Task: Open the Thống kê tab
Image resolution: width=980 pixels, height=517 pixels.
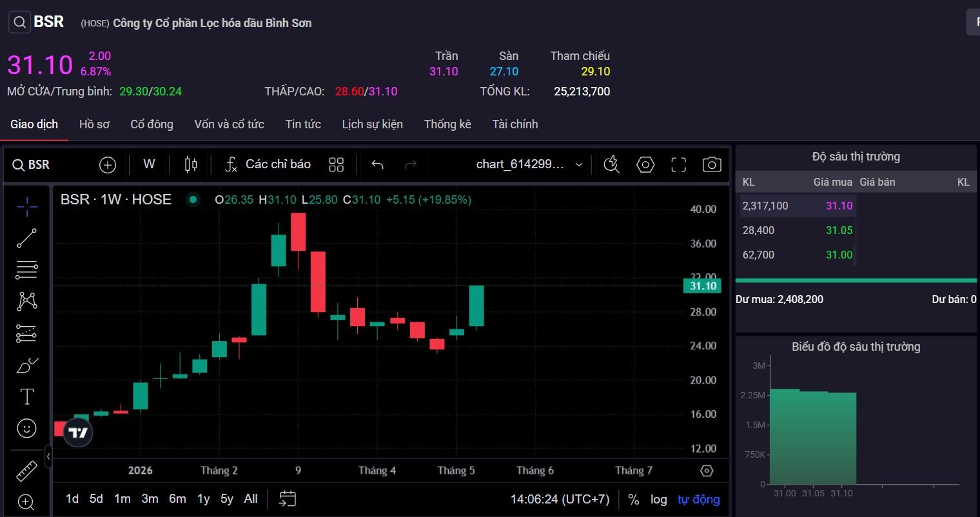Action: coord(447,124)
